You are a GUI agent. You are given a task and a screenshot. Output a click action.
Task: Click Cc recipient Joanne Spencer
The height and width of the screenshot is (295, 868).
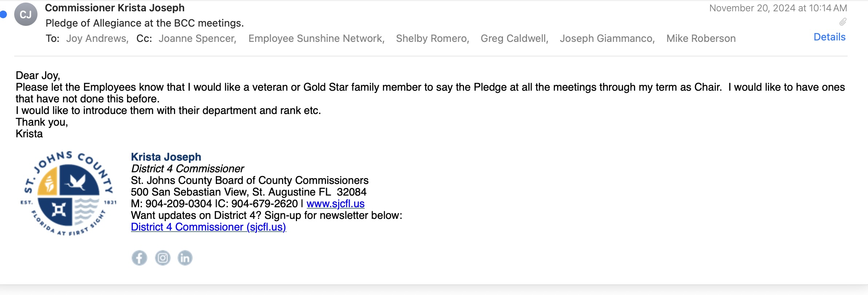197,39
